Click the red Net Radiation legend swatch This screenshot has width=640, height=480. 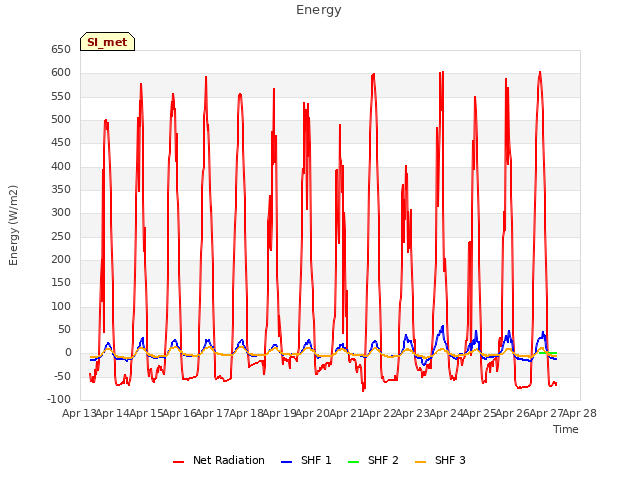coord(178,462)
